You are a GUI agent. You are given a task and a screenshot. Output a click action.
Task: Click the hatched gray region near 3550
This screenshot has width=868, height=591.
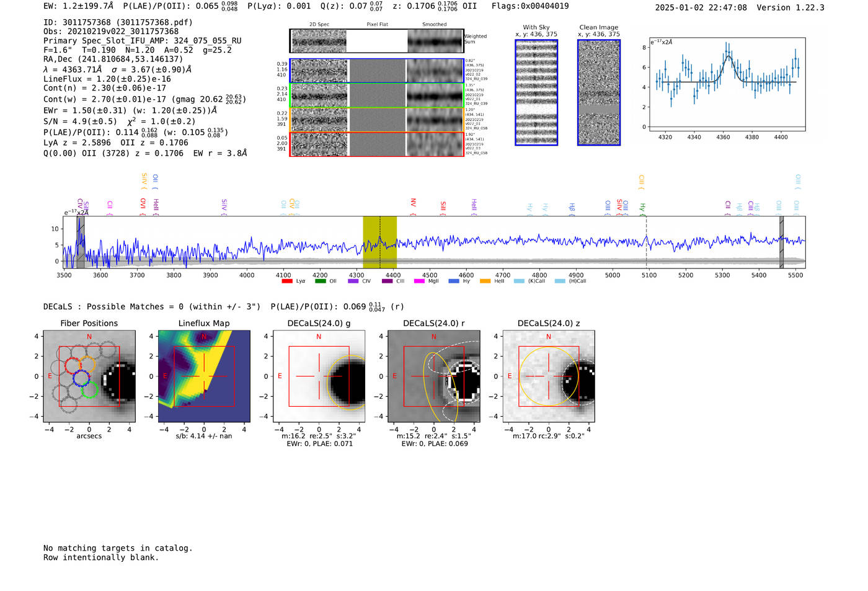pyautogui.click(x=80, y=242)
